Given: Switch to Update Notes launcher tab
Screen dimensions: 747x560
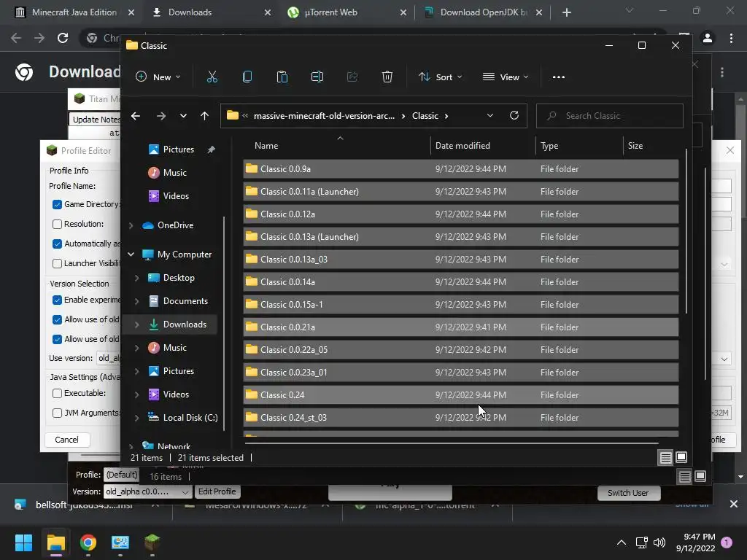Looking at the screenshot, I should tap(96, 120).
